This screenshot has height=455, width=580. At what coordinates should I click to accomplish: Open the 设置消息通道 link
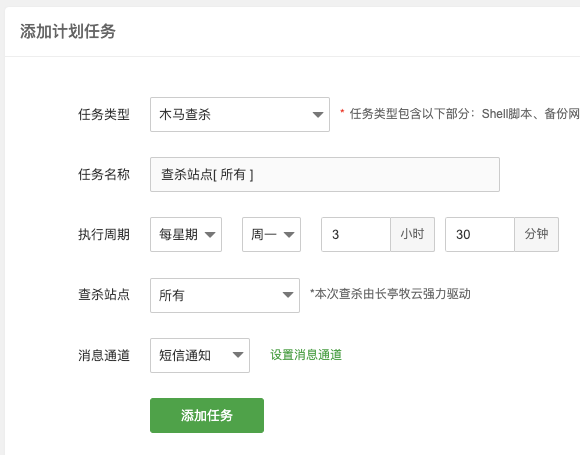(x=306, y=355)
